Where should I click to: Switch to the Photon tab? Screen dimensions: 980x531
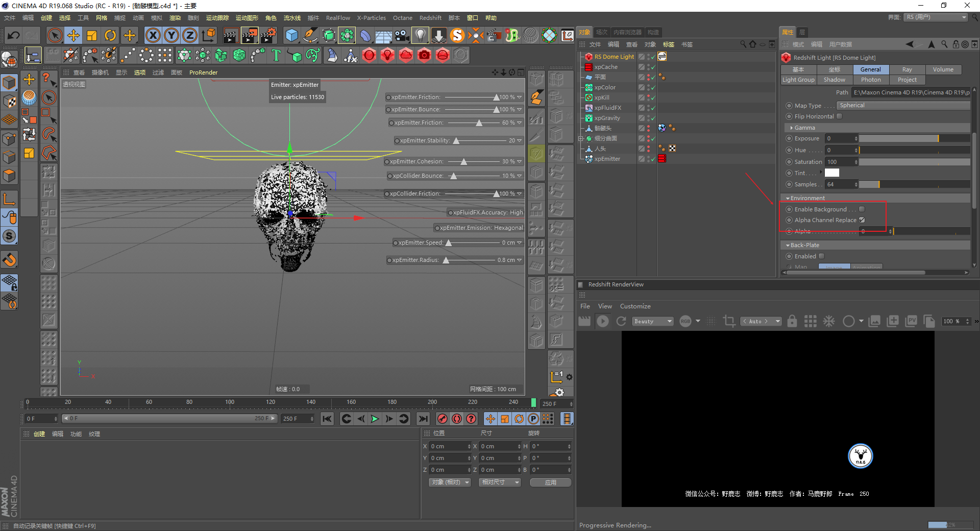coord(871,80)
